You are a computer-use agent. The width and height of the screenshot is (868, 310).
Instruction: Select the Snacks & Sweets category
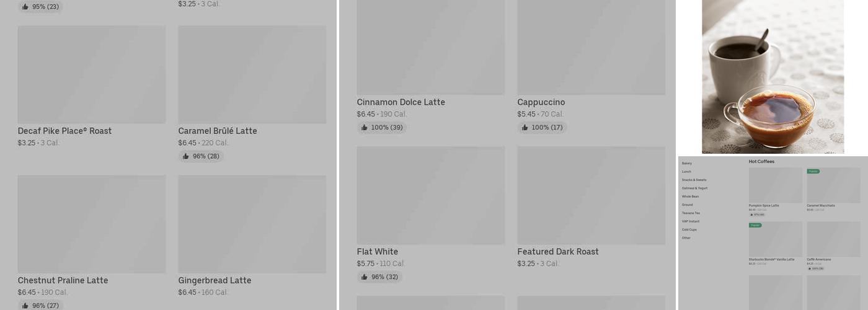(x=694, y=180)
